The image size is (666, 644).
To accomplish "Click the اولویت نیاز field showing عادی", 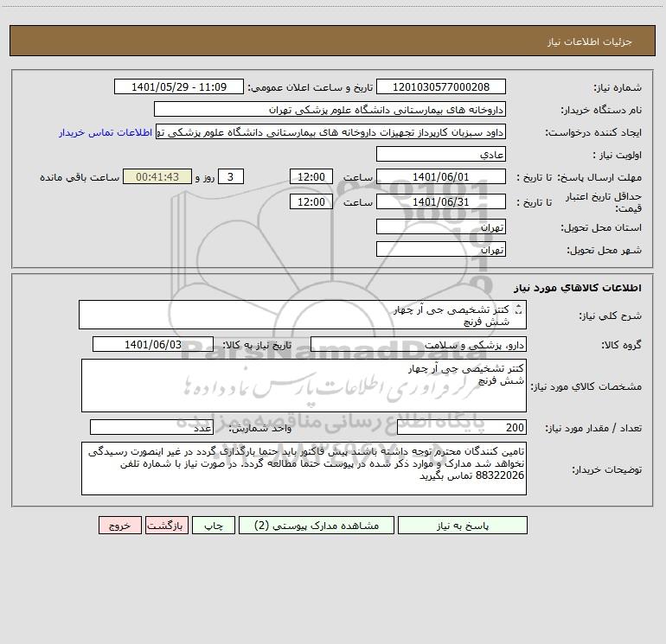I will point(441,154).
